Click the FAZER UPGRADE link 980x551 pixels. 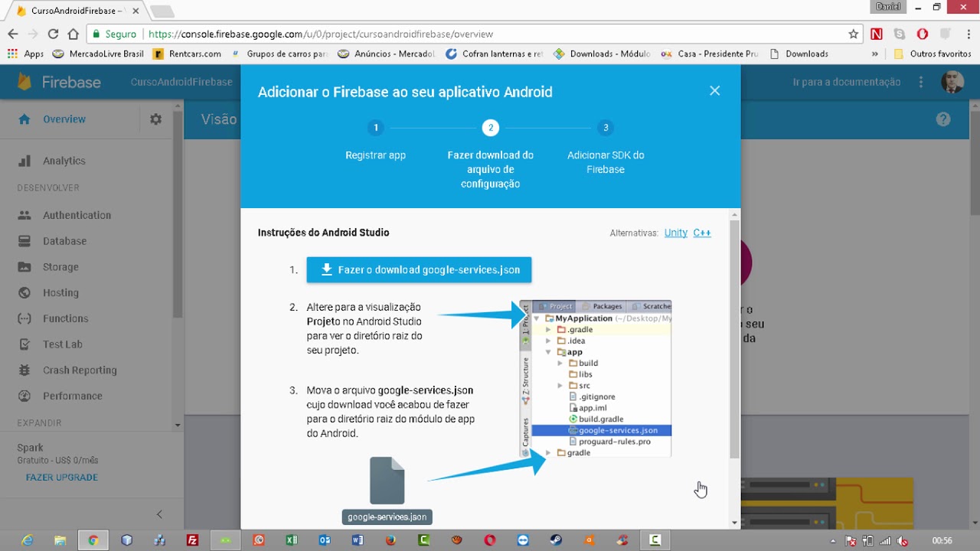coord(62,477)
